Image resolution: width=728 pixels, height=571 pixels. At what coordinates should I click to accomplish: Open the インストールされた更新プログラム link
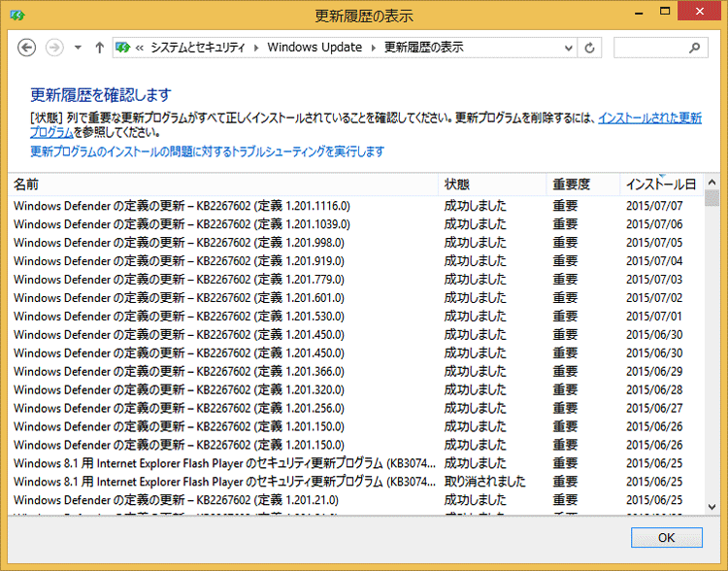(648, 118)
